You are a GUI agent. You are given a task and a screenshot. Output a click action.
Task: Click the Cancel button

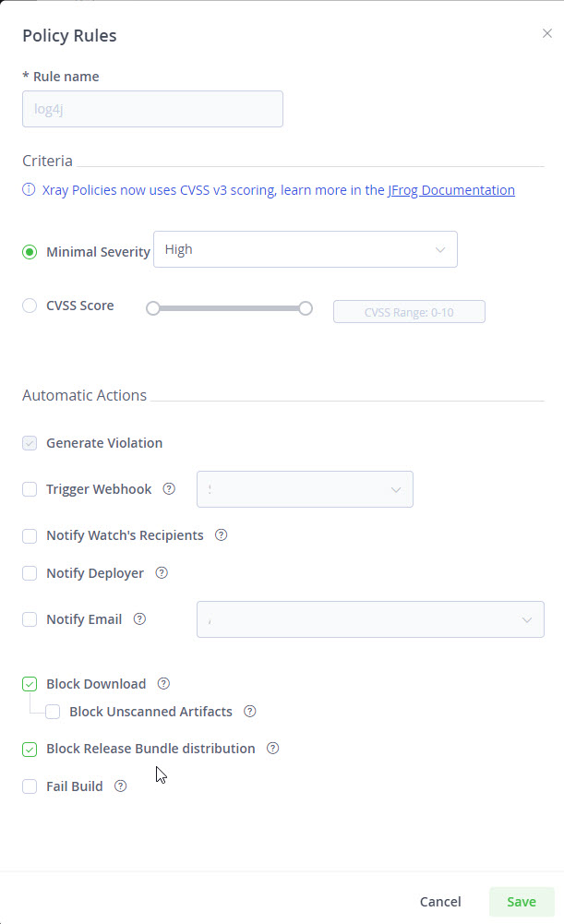pyautogui.click(x=440, y=902)
